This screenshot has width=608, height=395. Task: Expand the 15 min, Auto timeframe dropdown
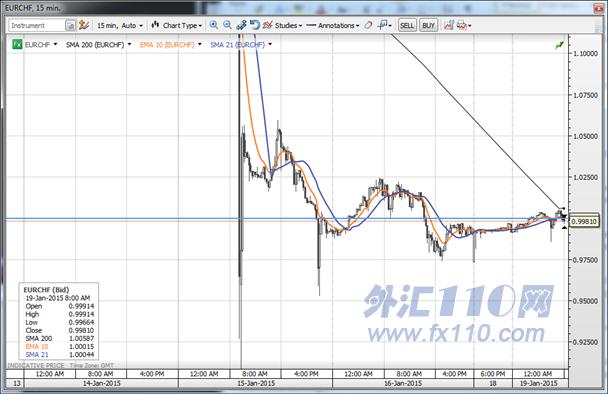[x=120, y=26]
